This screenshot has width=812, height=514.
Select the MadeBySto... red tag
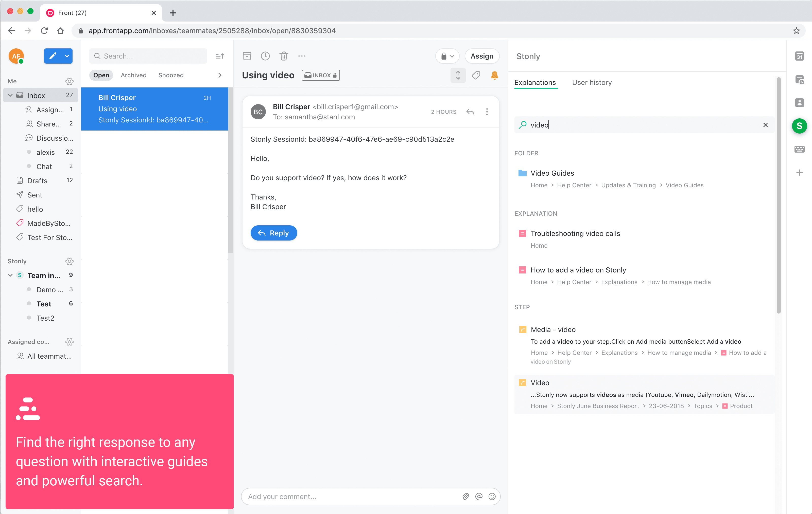click(x=44, y=223)
